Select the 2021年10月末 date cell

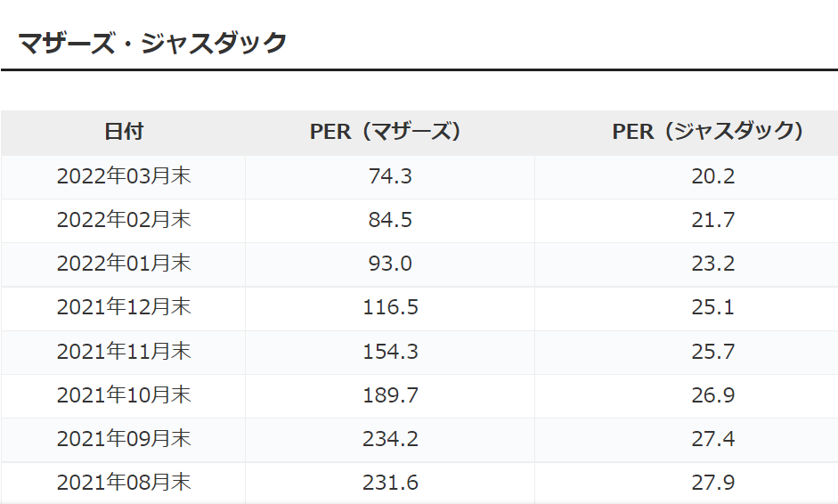click(x=124, y=394)
